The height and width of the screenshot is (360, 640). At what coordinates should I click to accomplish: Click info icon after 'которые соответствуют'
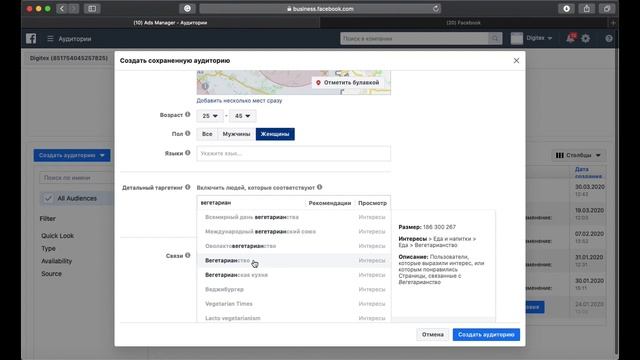[x=320, y=187]
